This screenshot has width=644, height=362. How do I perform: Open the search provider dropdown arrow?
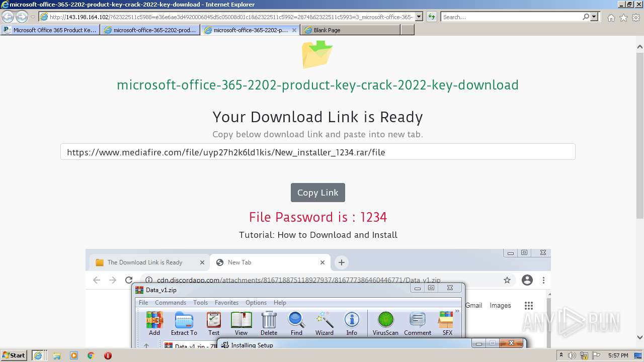[594, 17]
